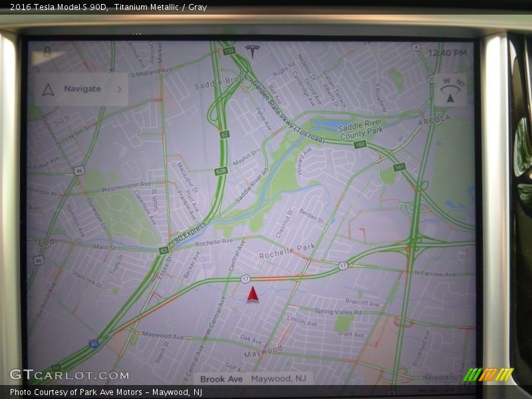The width and height of the screenshot is (532, 399).
Task: Tap the I-80 interstate shield marker
Action: tap(93, 343)
